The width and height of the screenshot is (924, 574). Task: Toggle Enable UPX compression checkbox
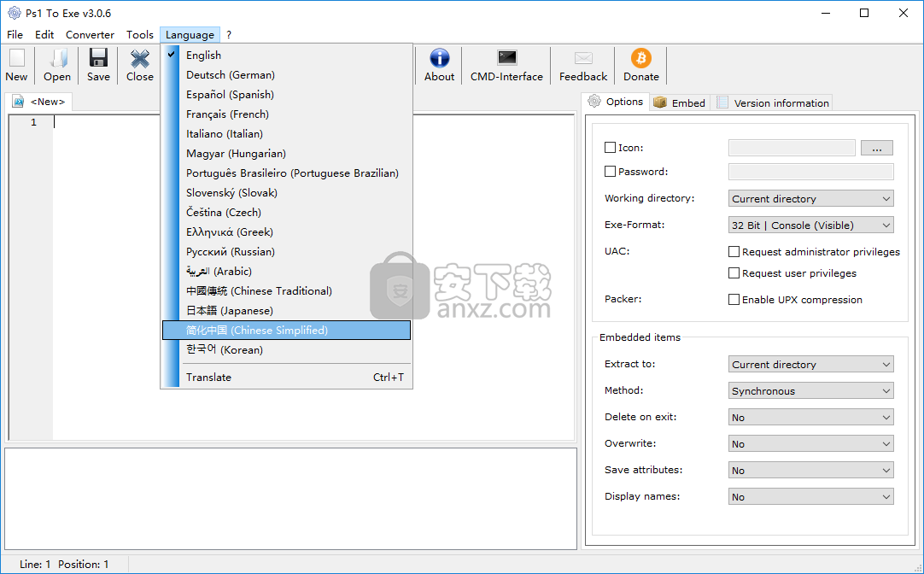coord(734,299)
